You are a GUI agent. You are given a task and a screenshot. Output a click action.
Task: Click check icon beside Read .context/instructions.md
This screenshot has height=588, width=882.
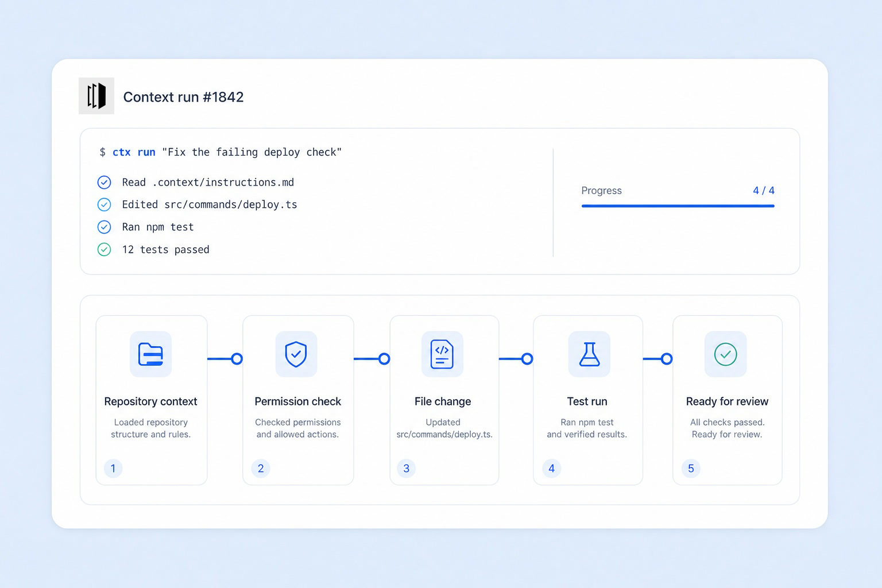coord(104,183)
